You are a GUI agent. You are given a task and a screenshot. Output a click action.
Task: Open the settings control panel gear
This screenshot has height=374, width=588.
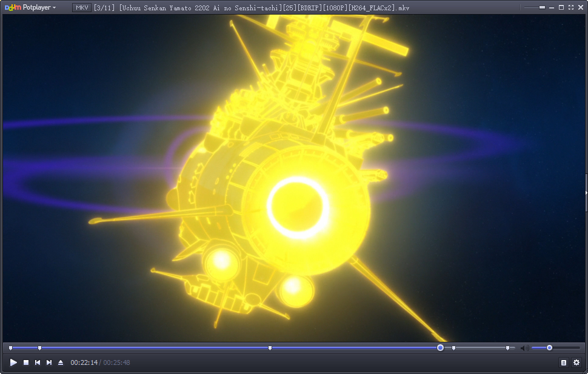pos(576,362)
